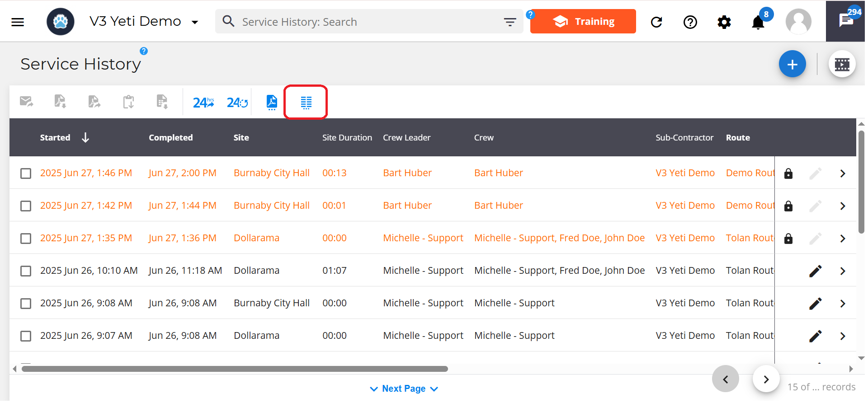868x403 pixels.
Task: Select the checkbox for Jun 27, 1:42 PM row
Action: coord(26,206)
